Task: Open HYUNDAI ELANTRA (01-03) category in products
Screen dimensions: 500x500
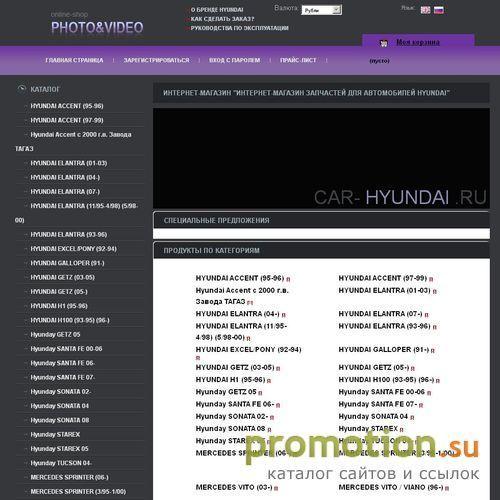Action: tap(384, 291)
